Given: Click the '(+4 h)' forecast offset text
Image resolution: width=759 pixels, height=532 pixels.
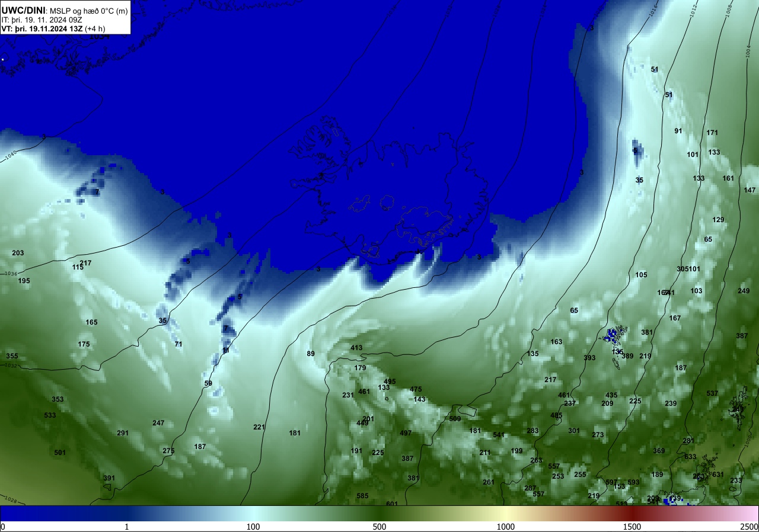Looking at the screenshot, I should tap(95, 28).
